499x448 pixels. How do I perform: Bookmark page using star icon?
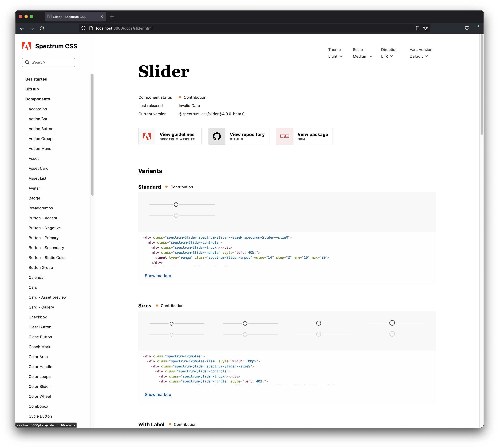click(x=425, y=28)
